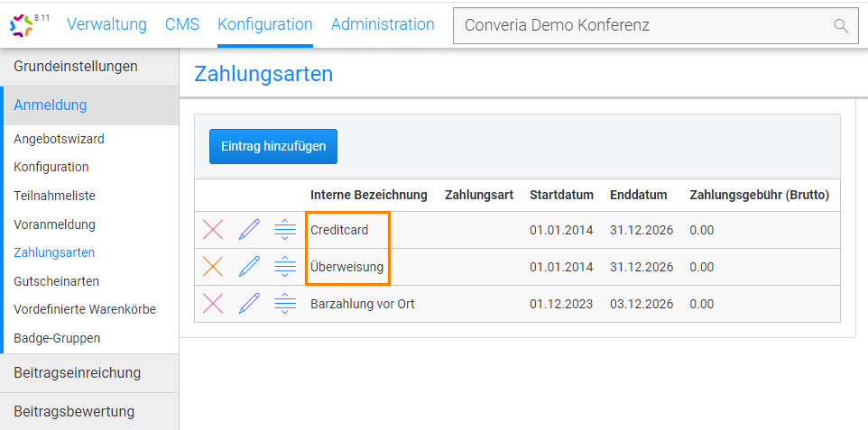Click reorder handle for Creditcard row
The image size is (868, 430).
tap(285, 230)
